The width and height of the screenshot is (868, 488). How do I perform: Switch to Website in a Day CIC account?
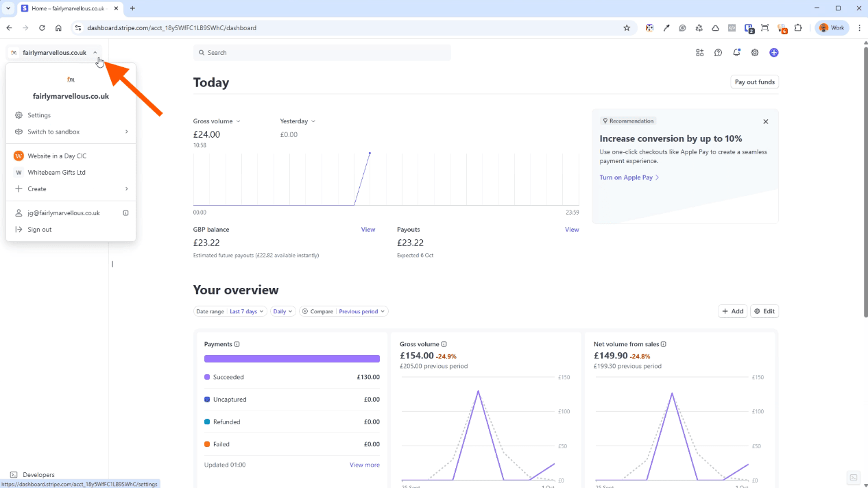pyautogui.click(x=56, y=156)
